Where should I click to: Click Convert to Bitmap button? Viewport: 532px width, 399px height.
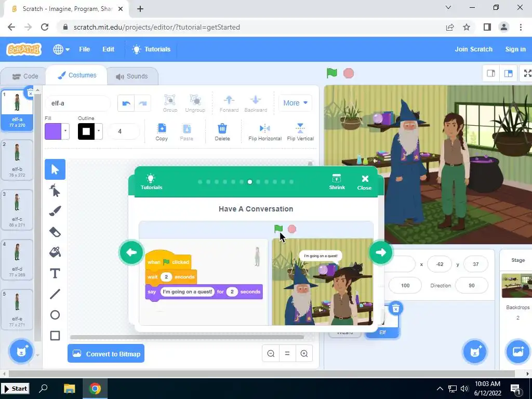[106, 353]
